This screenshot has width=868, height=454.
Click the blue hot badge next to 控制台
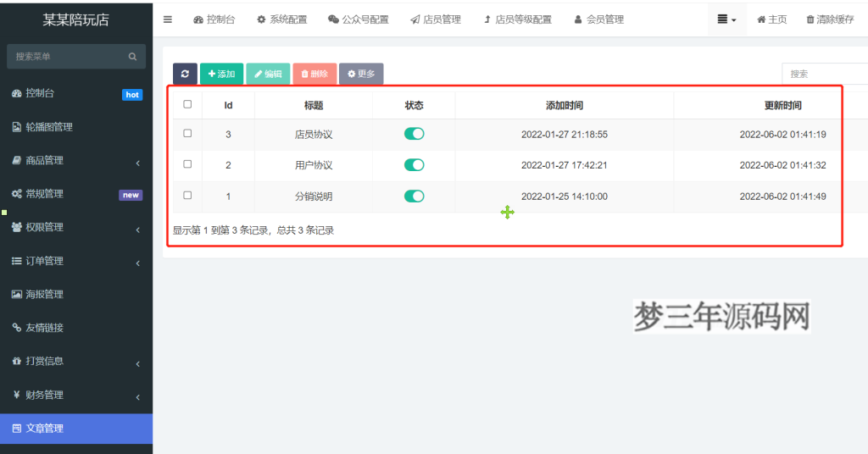tap(132, 95)
